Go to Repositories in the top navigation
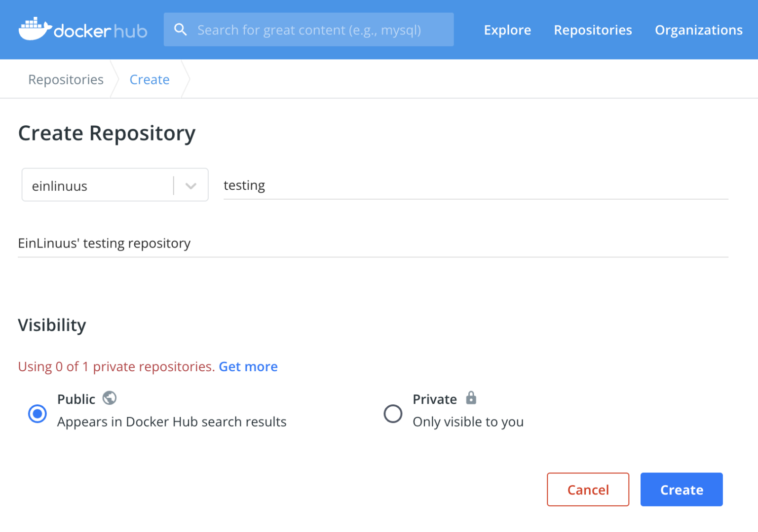 coord(592,30)
